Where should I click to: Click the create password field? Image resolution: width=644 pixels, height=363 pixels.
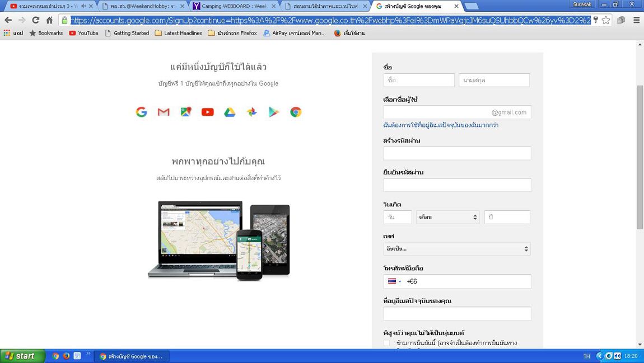(456, 153)
